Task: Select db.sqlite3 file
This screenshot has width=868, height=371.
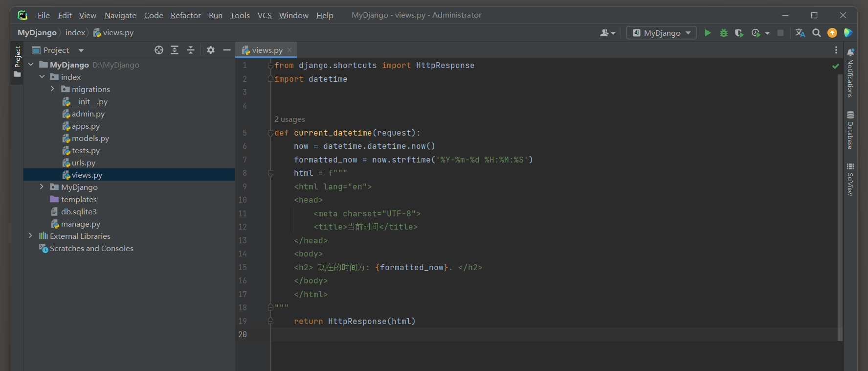Action: [73, 211]
